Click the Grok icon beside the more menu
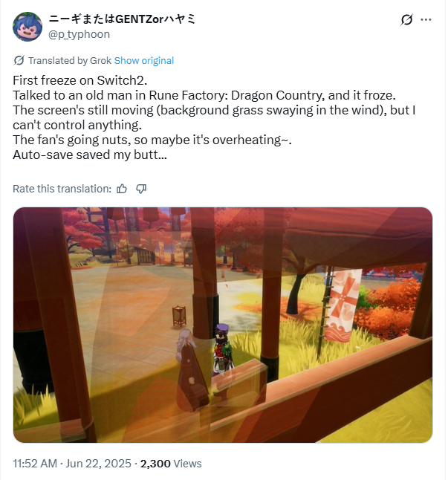The height and width of the screenshot is (480, 448). (x=406, y=20)
